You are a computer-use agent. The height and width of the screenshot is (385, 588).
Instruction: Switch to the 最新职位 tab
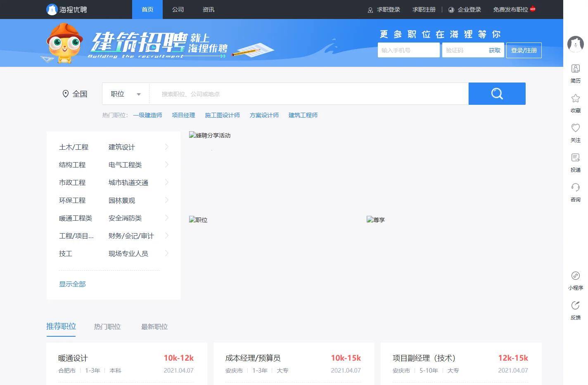154,326
